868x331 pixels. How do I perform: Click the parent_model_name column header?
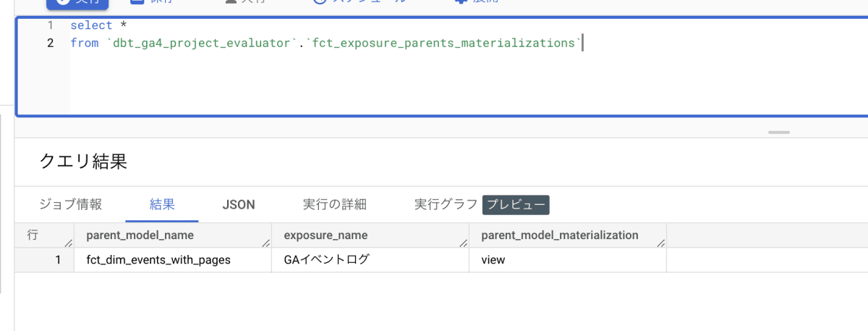tap(140, 235)
